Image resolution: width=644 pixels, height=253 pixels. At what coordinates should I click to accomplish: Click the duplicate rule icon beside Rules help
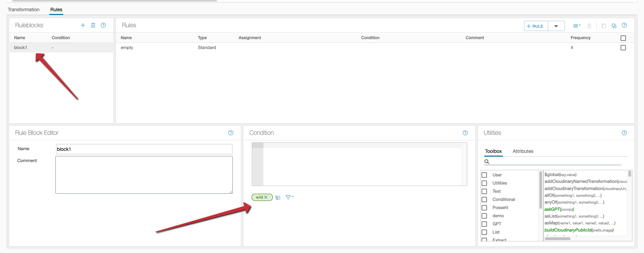click(614, 26)
